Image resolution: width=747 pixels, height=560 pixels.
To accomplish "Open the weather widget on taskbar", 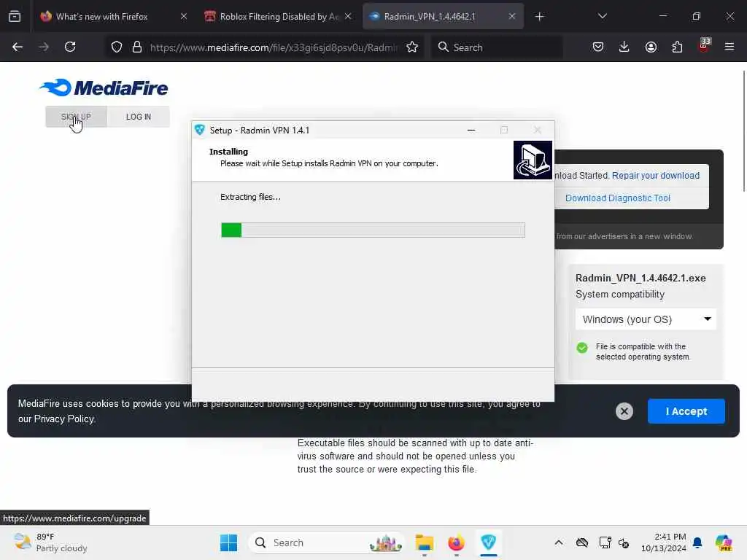I will tap(50, 542).
